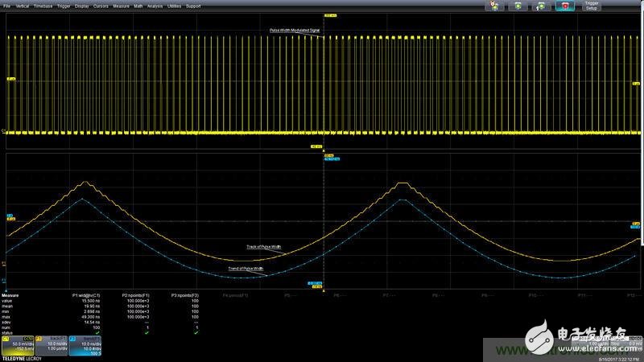Open the F1 math trace descriptor box

click(x=51, y=344)
